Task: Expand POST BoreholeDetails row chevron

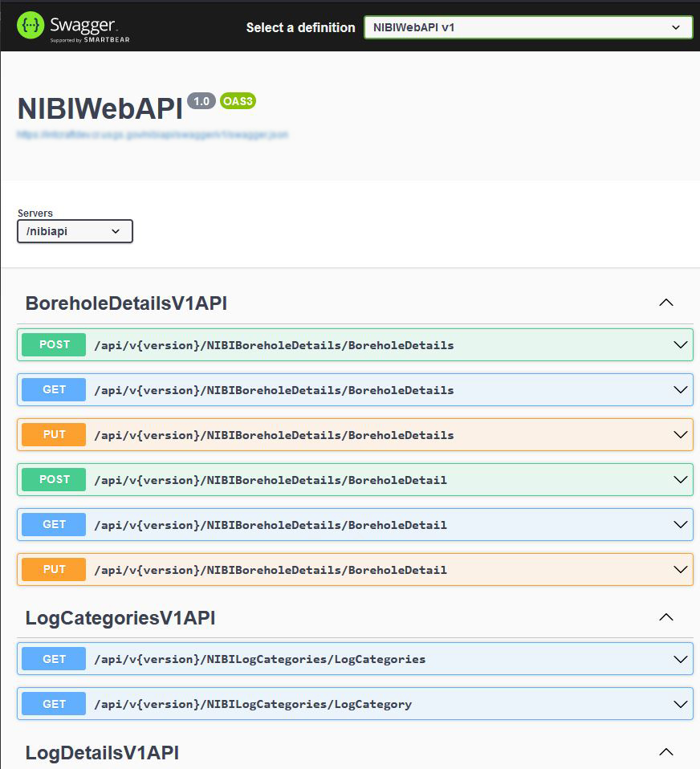Action: pyautogui.click(x=681, y=345)
